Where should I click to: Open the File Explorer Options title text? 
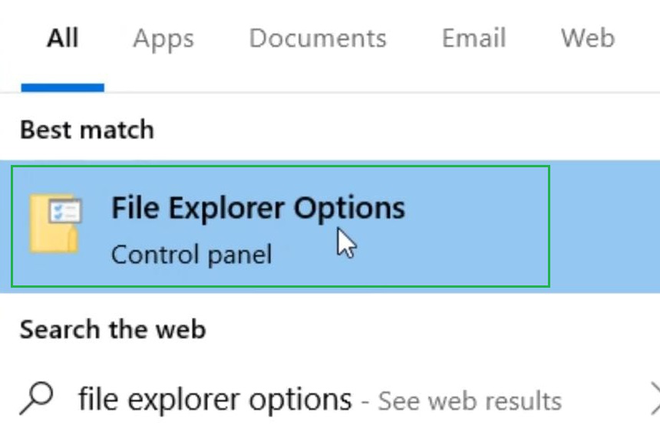pos(258,208)
